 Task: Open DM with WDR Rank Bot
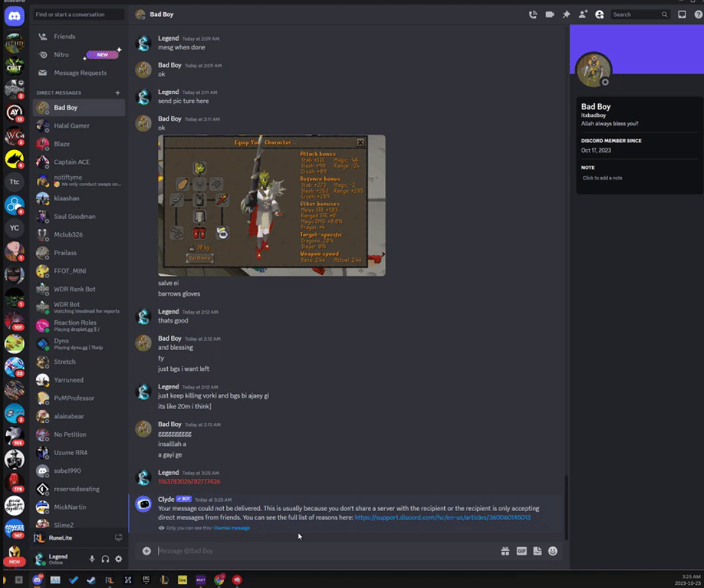tap(79, 289)
